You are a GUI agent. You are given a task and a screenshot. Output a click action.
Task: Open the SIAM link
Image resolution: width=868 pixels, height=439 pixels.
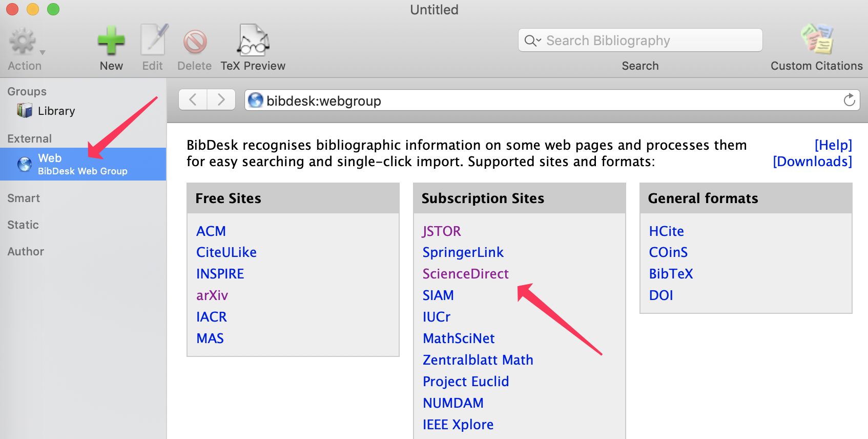coord(438,295)
